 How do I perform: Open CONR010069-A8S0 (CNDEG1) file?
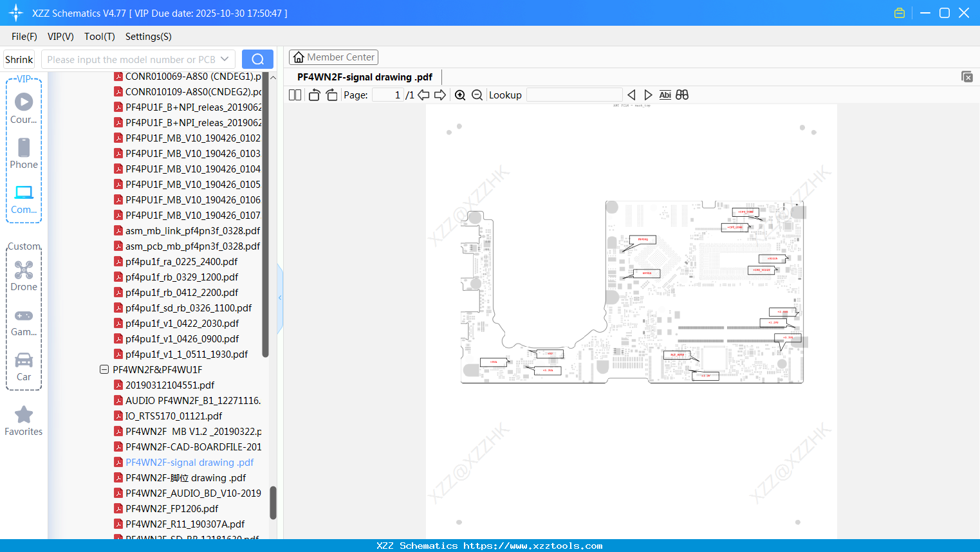tap(187, 77)
